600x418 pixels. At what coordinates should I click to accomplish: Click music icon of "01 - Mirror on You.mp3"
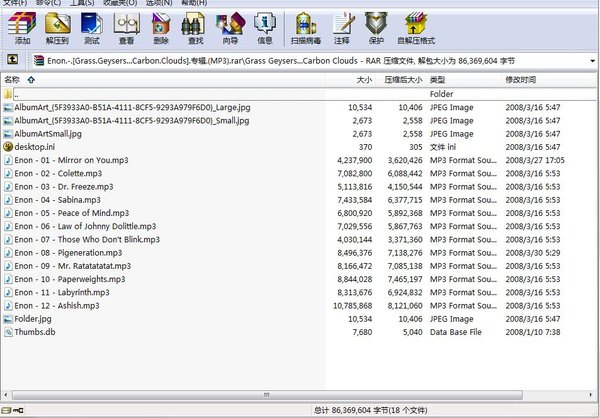coord(8,160)
